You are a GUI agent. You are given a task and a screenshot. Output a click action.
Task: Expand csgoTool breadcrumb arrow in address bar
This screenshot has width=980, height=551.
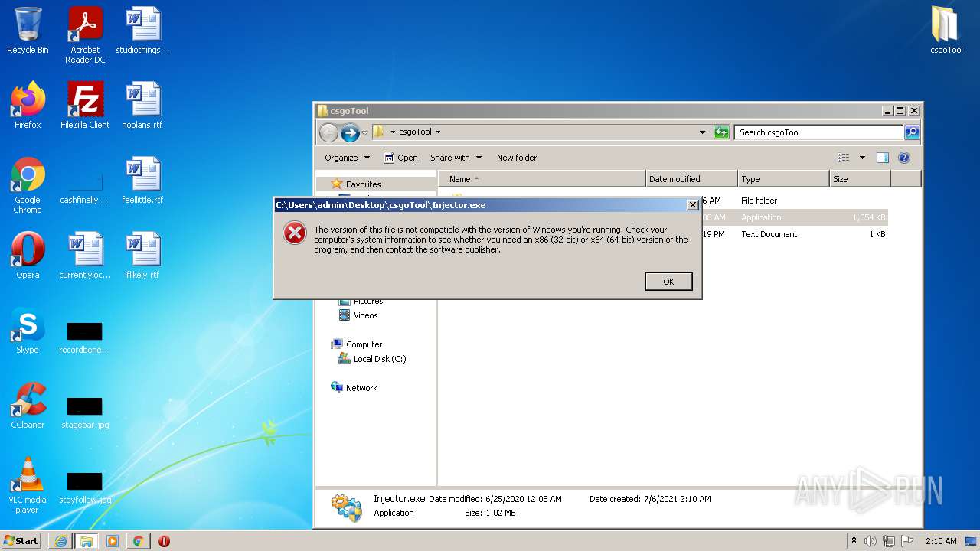[437, 132]
